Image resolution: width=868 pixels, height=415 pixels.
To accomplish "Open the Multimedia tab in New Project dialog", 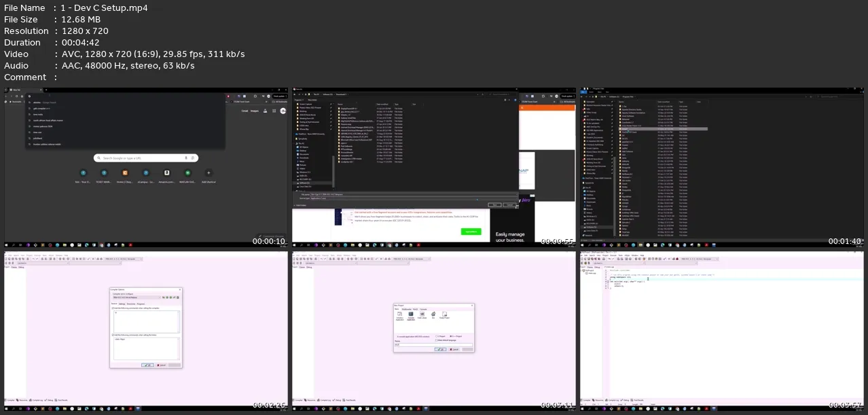I will [x=407, y=309].
